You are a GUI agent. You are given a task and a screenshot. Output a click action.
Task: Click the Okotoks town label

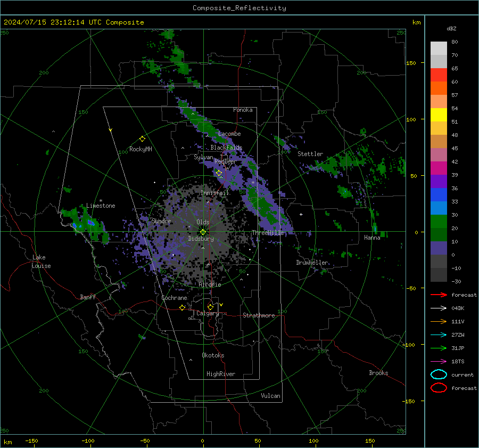click(x=213, y=355)
